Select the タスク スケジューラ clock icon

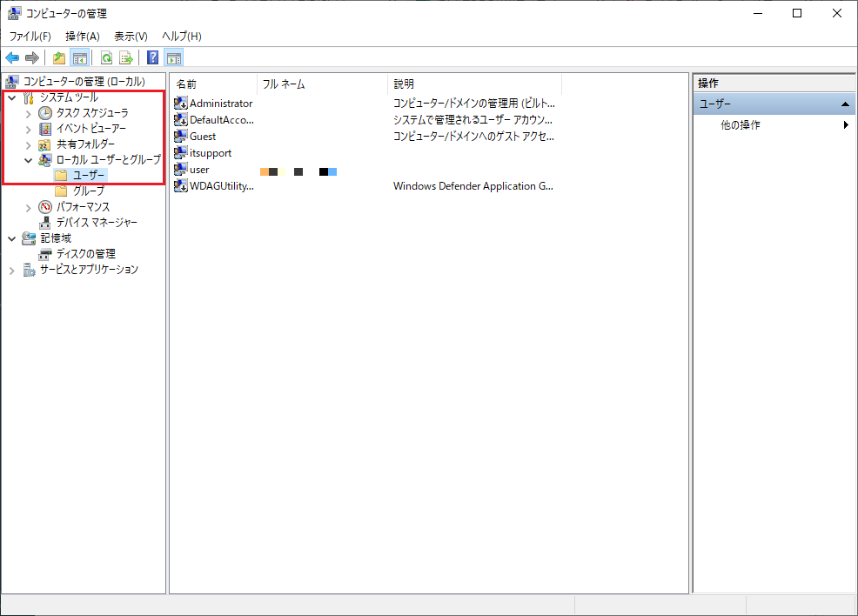[x=45, y=113]
